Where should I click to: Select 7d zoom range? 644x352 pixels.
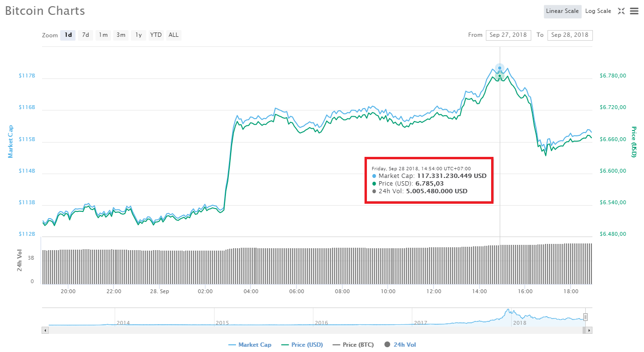[86, 35]
